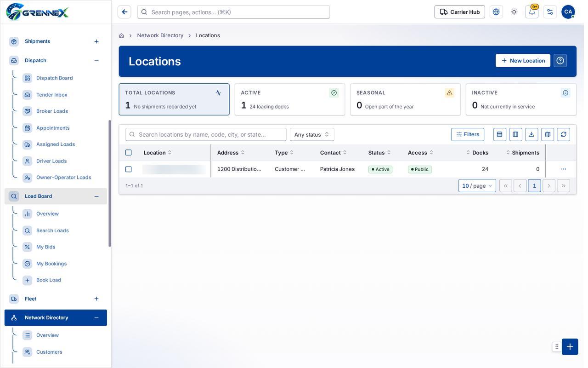Sort by the Docks column header

(x=477, y=153)
